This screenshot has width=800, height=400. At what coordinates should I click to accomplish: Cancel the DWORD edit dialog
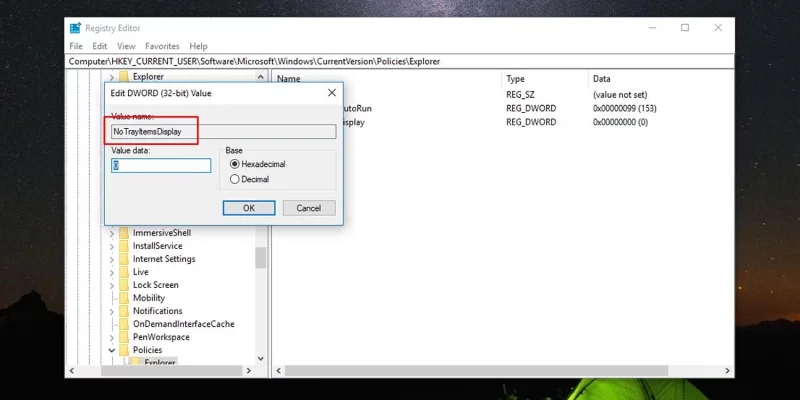[x=309, y=208]
